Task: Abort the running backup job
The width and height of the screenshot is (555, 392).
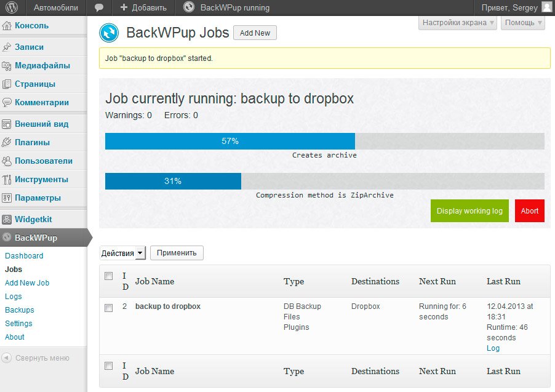Action: tap(530, 210)
